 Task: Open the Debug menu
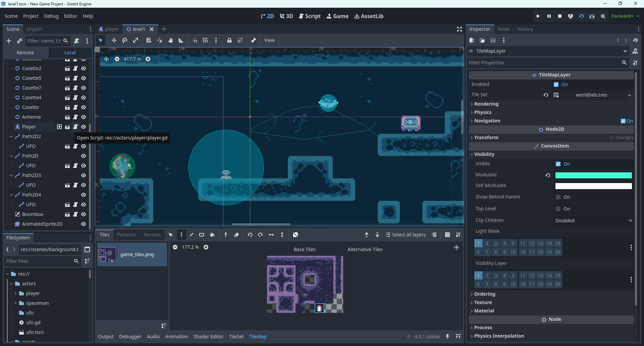tap(51, 16)
